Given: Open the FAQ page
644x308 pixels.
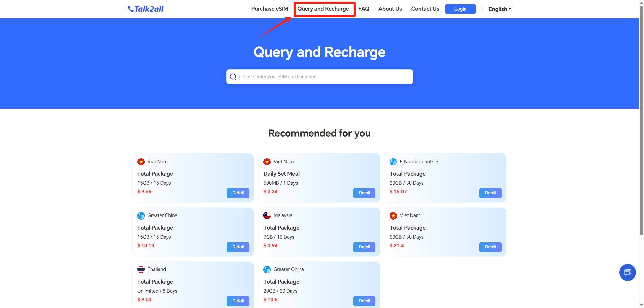Looking at the screenshot, I should 364,9.
